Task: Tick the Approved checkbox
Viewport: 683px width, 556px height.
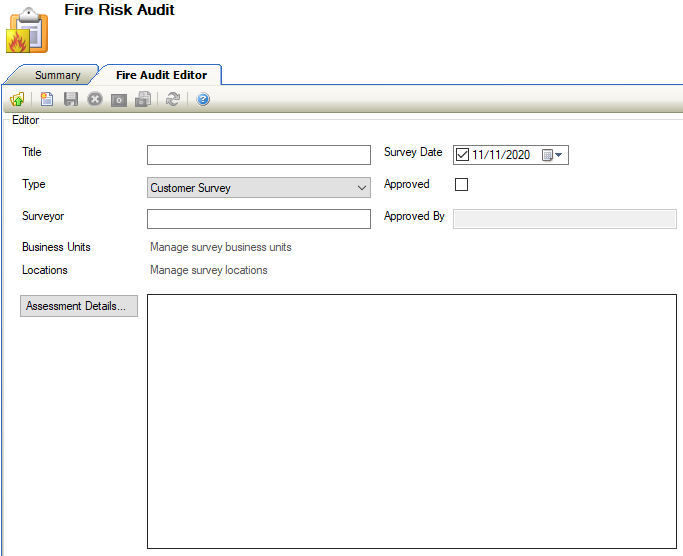Action: pyautogui.click(x=461, y=185)
